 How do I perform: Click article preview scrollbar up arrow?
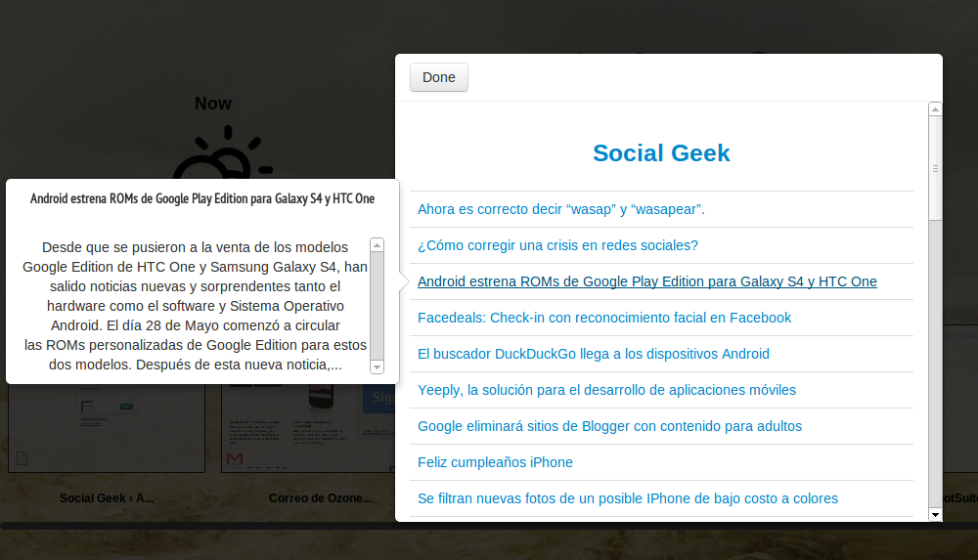pyautogui.click(x=378, y=244)
